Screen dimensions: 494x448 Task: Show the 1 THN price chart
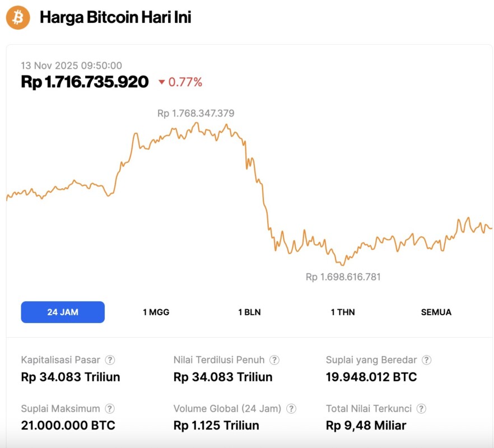pyautogui.click(x=343, y=312)
